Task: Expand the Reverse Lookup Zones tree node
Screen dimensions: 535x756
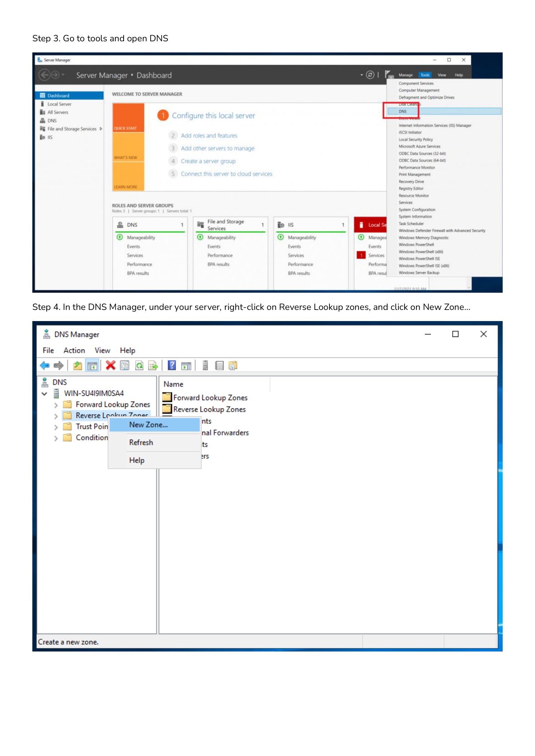Action: pos(56,416)
